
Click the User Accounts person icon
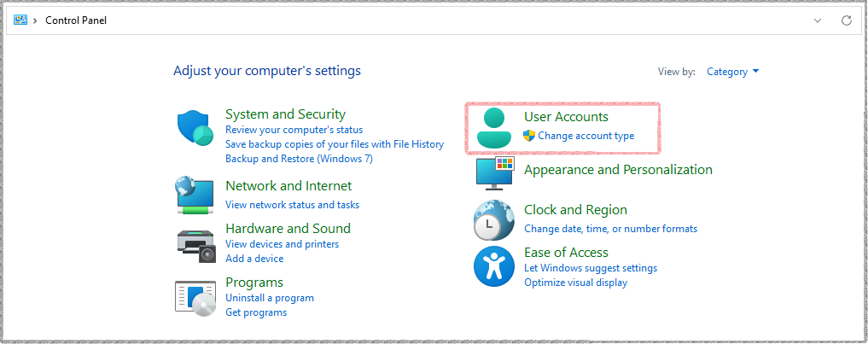[x=494, y=128]
